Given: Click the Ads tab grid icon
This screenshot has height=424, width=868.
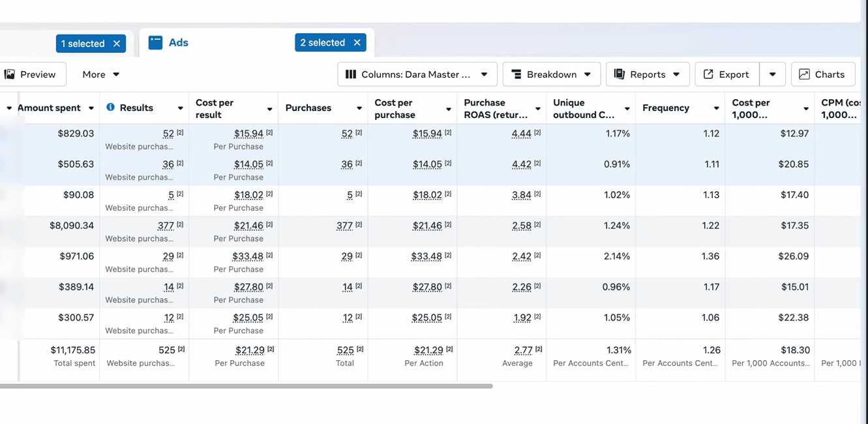Looking at the screenshot, I should [155, 43].
